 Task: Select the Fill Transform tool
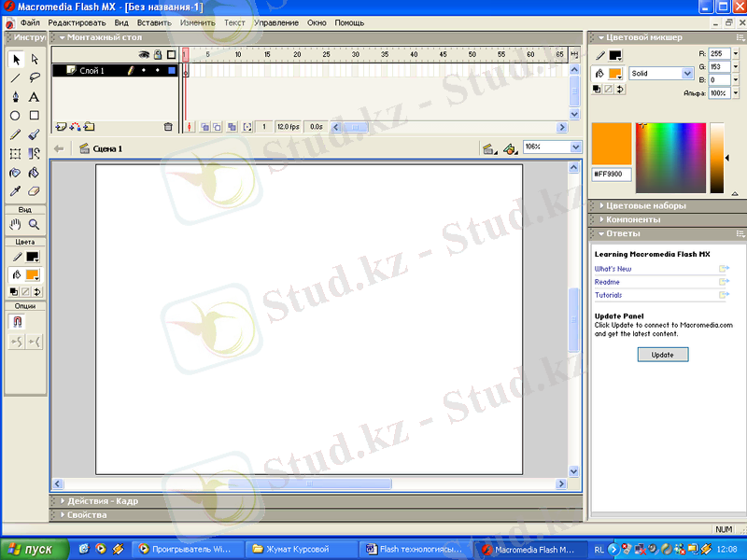point(35,153)
